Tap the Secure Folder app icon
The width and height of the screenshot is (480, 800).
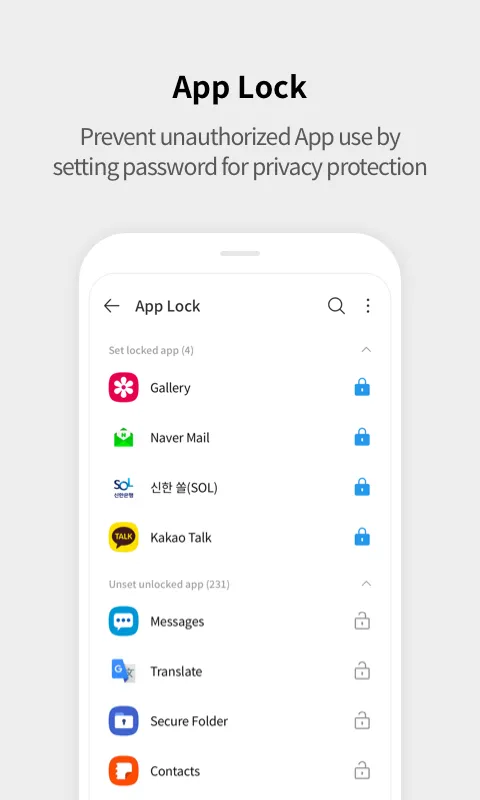tap(123, 721)
